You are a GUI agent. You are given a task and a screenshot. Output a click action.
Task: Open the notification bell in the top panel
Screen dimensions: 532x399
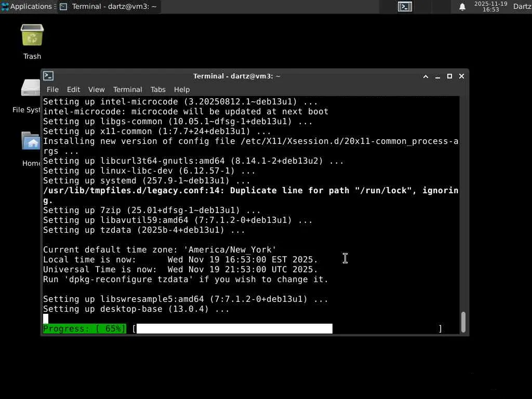(462, 7)
